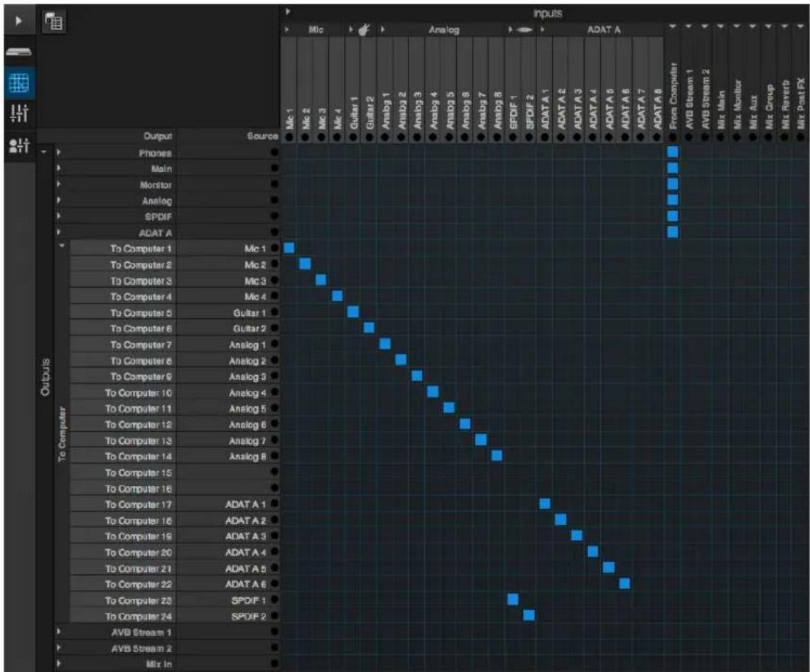Expand the Mix In output group
This screenshot has height=672, width=810.
pos(59,663)
